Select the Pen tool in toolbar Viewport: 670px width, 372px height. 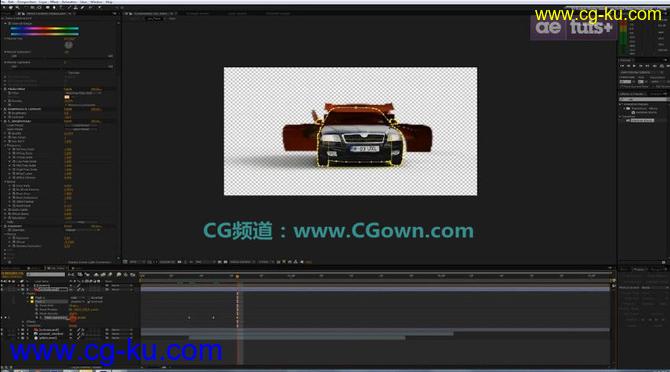pyautogui.click(x=54, y=7)
